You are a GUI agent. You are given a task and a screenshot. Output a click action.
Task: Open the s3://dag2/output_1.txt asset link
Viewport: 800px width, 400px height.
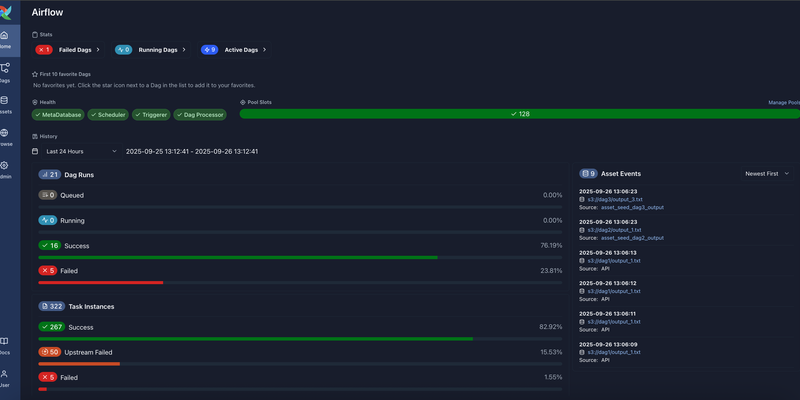614,230
